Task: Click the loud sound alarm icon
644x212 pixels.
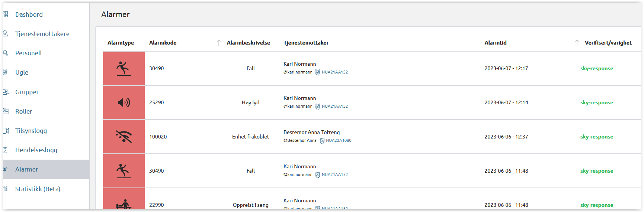Action: click(124, 102)
